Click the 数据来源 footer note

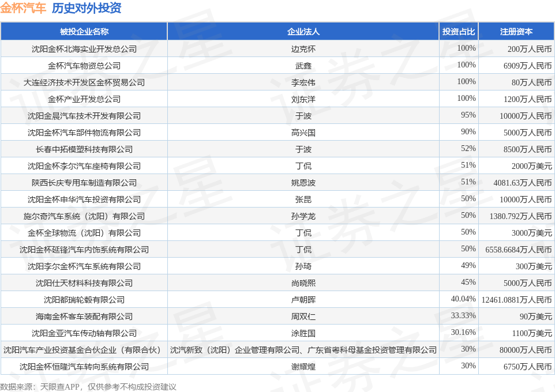point(88,387)
